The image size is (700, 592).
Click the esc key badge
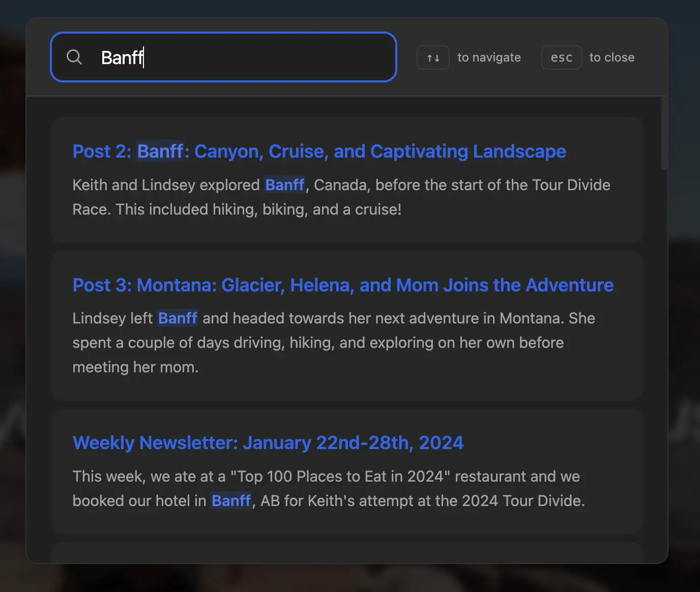561,57
